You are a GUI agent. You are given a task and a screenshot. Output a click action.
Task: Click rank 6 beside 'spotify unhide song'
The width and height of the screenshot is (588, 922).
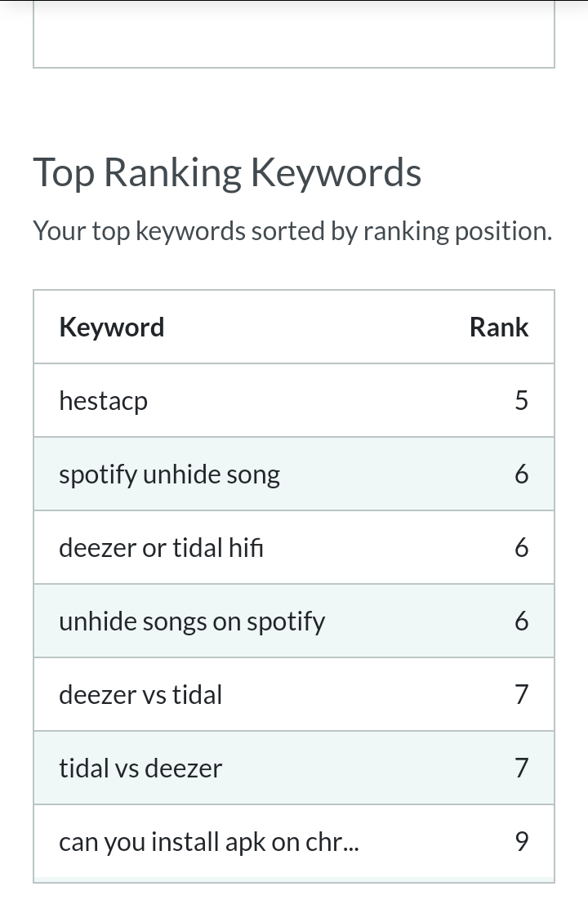point(522,474)
